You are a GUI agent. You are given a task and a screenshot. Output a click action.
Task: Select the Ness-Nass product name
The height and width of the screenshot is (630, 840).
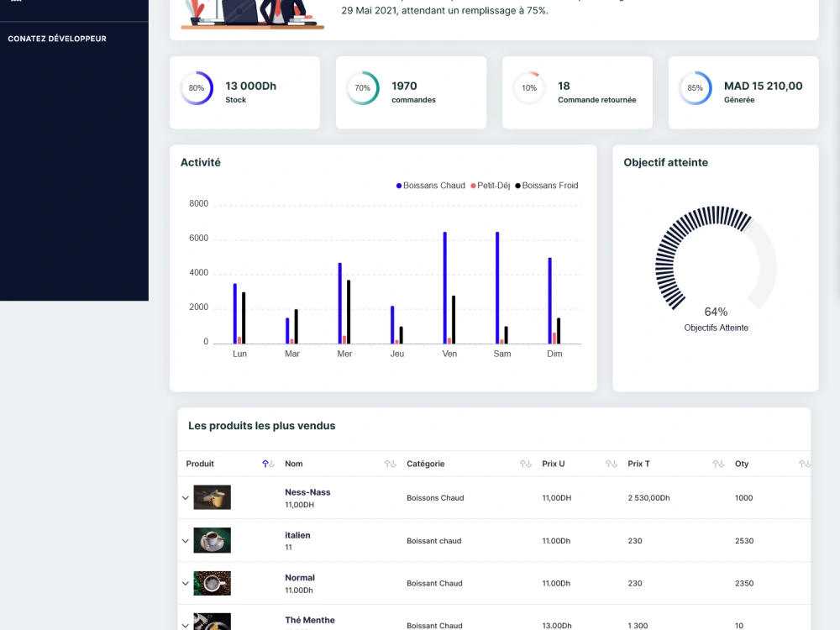(x=307, y=492)
